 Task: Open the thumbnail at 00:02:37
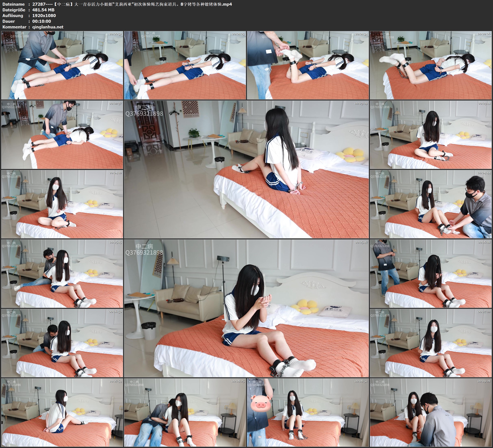62,135
